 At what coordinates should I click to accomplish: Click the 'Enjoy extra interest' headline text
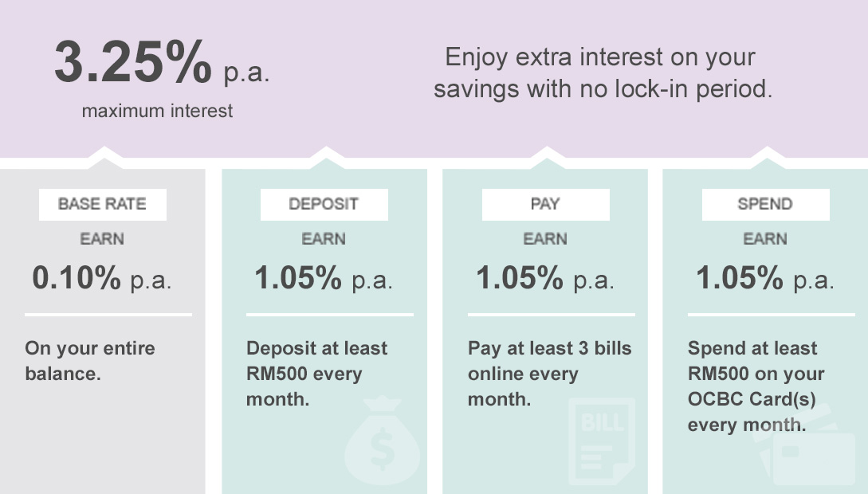(603, 73)
